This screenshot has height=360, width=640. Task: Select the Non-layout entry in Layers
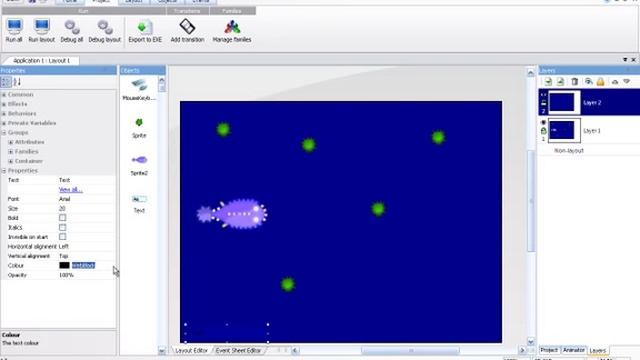point(569,151)
